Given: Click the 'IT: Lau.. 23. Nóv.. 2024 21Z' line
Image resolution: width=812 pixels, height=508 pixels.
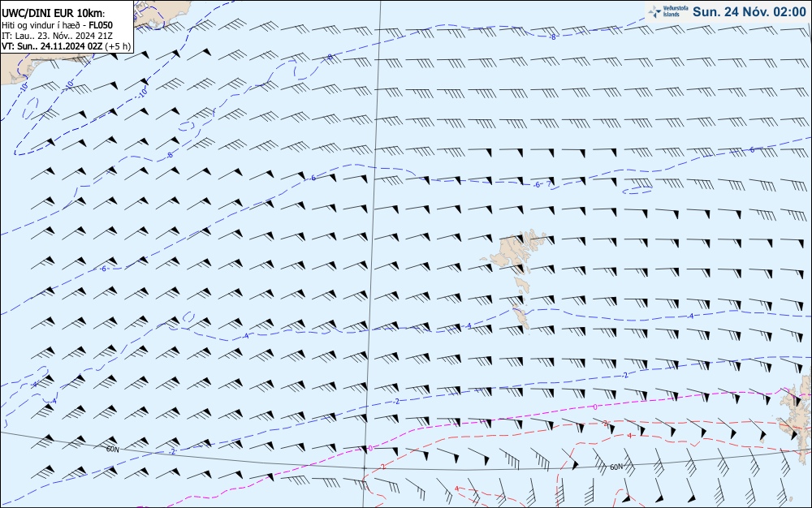Looking at the screenshot, I should click(57, 36).
